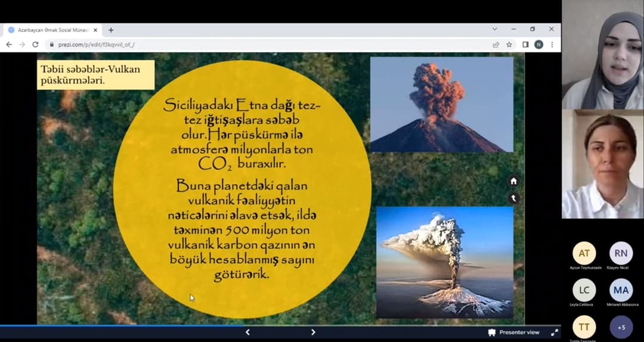Screen dimensions: 644x342
Task: Share this page via the share icon
Action: pos(496,44)
